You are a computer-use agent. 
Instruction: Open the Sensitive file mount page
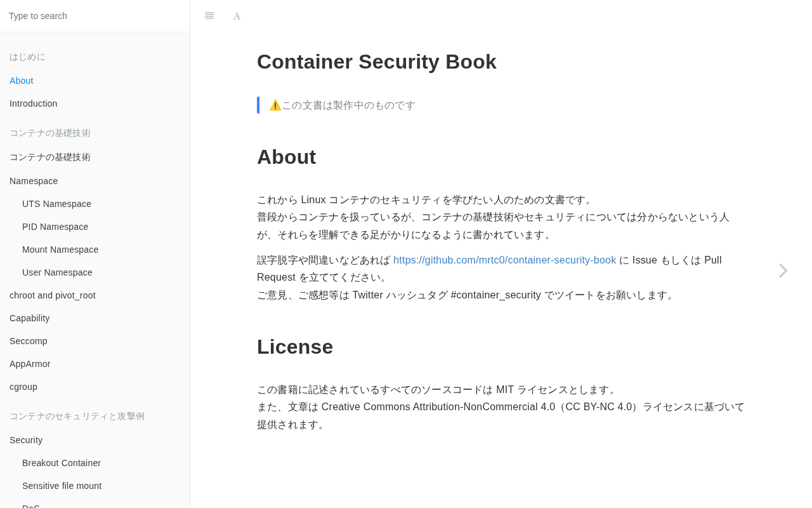point(62,486)
